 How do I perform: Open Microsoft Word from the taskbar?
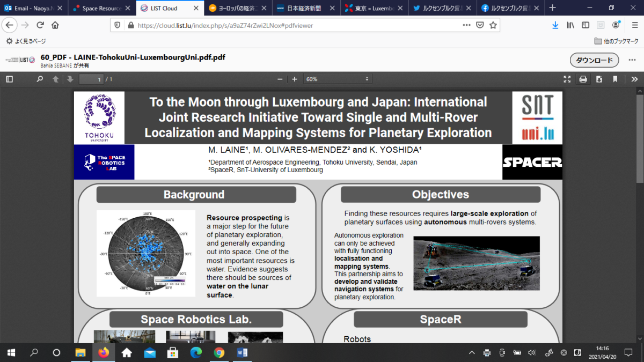241,352
